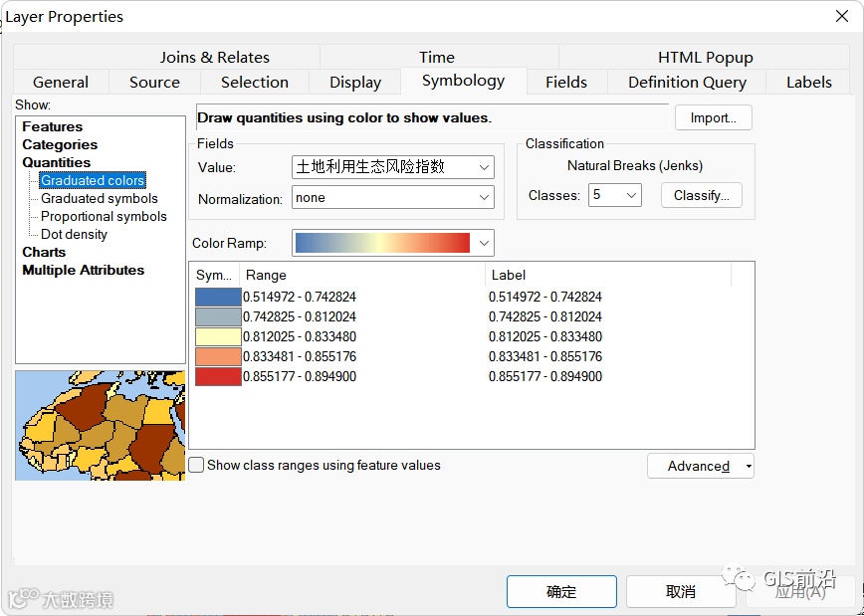The width and height of the screenshot is (864, 616).
Task: Go to the Display tab
Action: point(355,82)
